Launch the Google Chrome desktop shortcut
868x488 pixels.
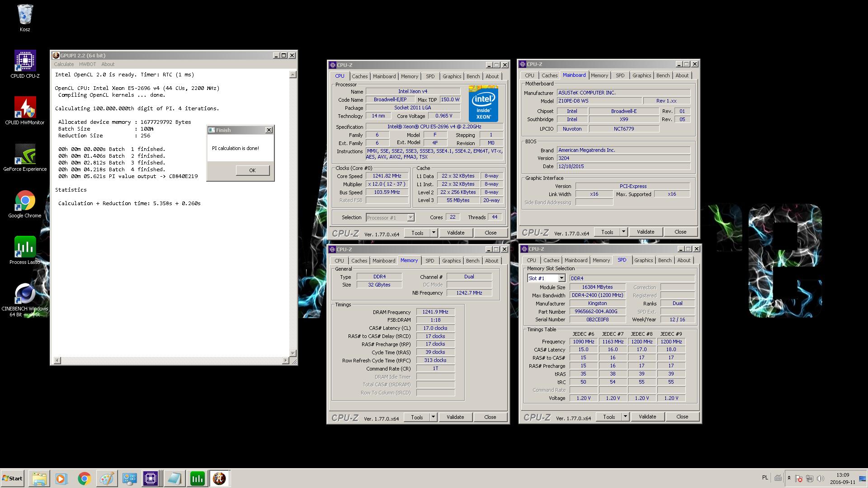point(25,204)
